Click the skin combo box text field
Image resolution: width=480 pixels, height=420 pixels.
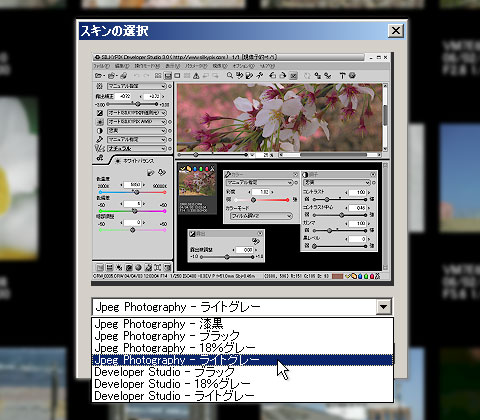point(234,307)
